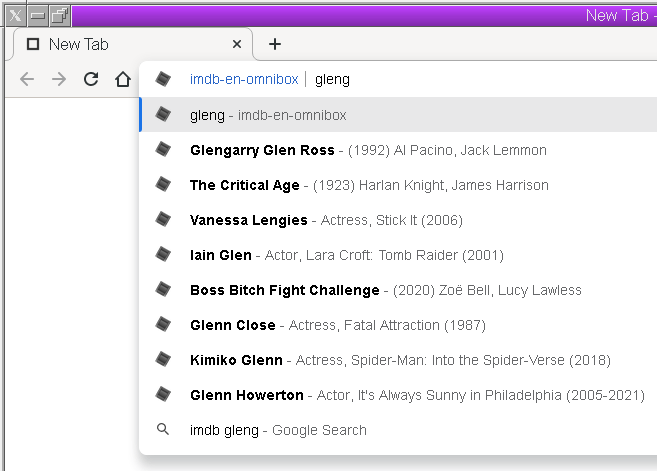Pick the Vanessa Lengies suggestion
Screen dimensions: 657x471
click(x=398, y=220)
